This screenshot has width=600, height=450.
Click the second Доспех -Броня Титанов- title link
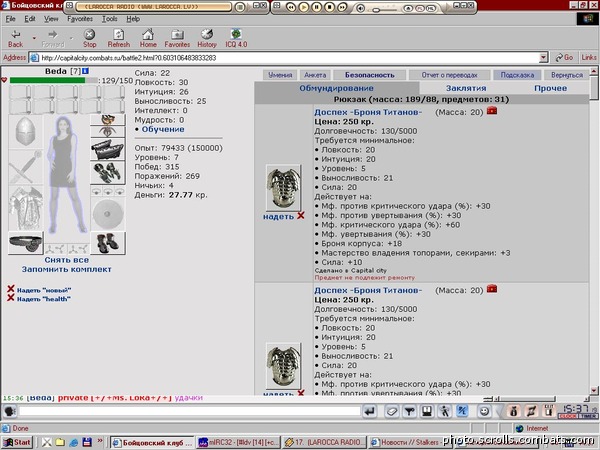(368, 290)
